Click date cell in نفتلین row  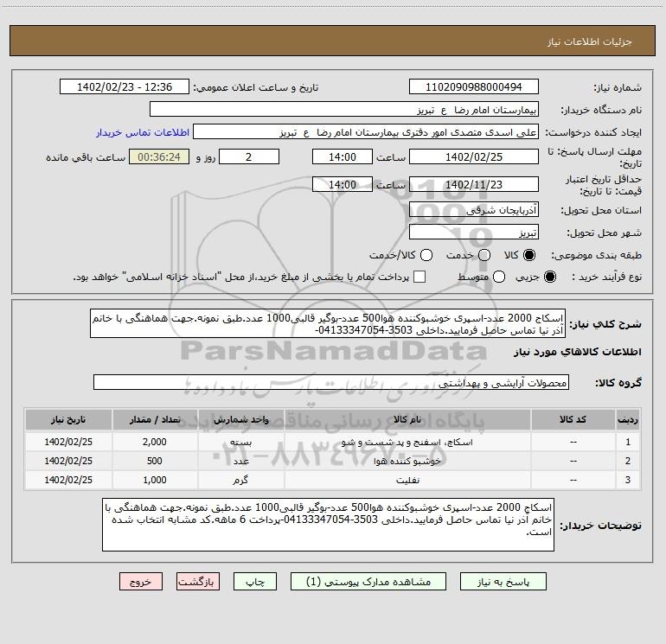tap(68, 480)
